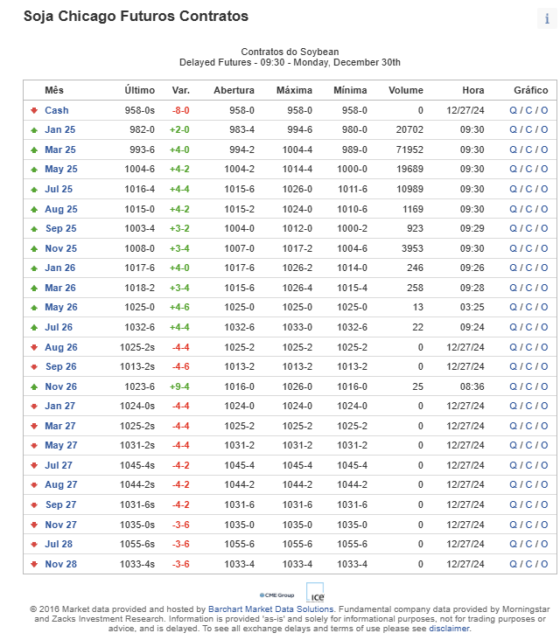
Task: Click Q quote link in Mar 27 row
Action: pyautogui.click(x=513, y=426)
